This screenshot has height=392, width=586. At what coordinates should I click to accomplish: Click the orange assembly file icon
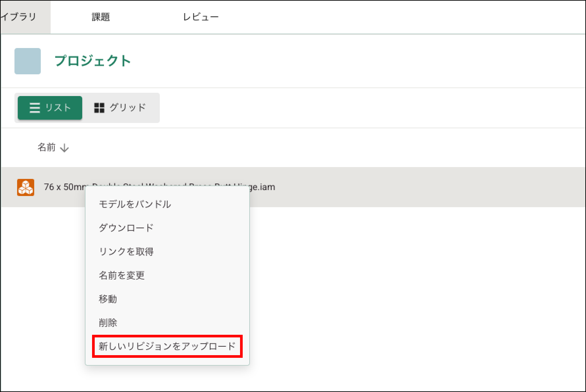click(26, 187)
